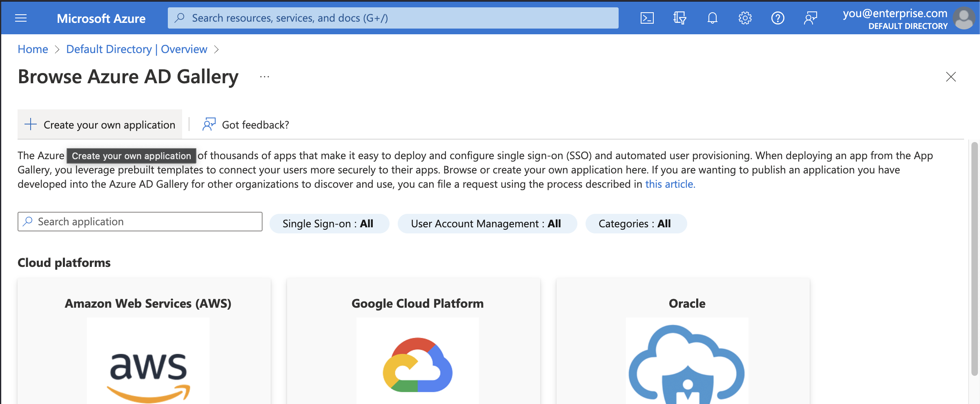Open the User Account Management filter
This screenshot has width=980, height=404.
(x=487, y=223)
